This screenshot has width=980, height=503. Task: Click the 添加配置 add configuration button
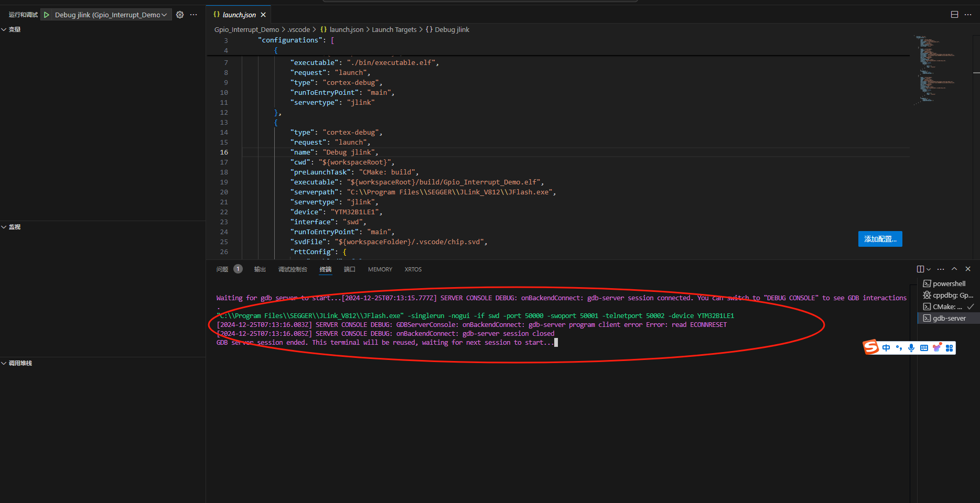click(880, 239)
